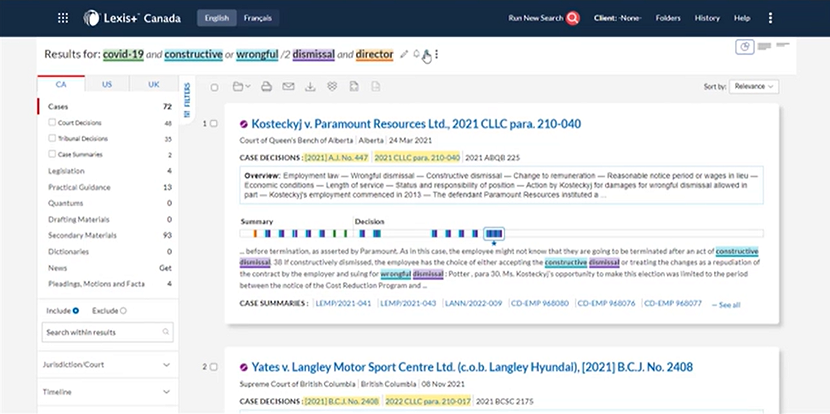The image size is (830, 414).
Task: Open the header's three-dot more menu
Action: pos(770,18)
